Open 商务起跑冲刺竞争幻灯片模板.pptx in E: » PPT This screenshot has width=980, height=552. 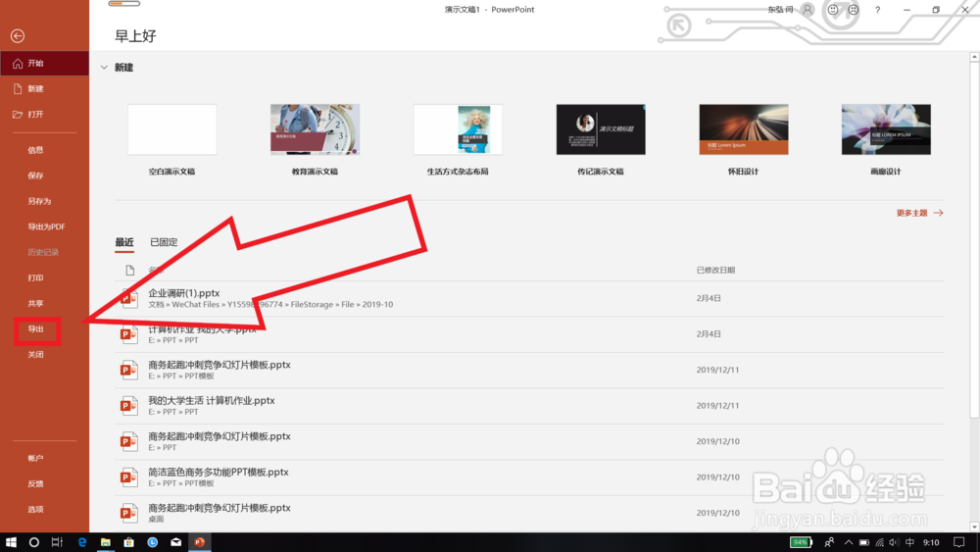529,442
